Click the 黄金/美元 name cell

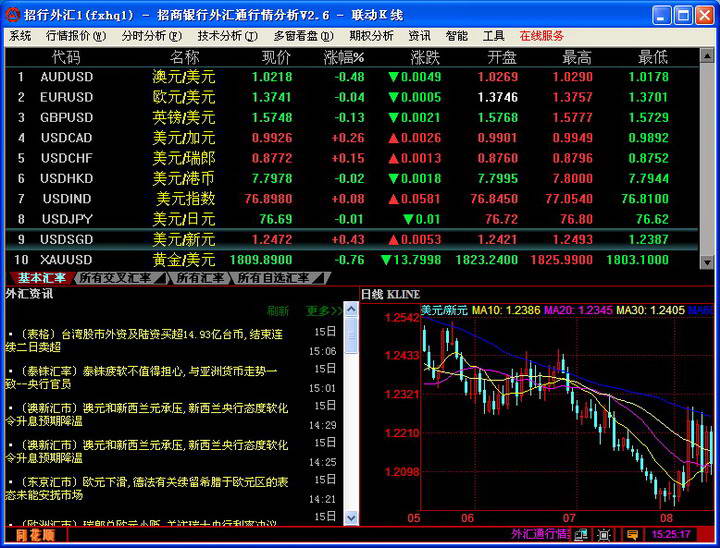184,260
